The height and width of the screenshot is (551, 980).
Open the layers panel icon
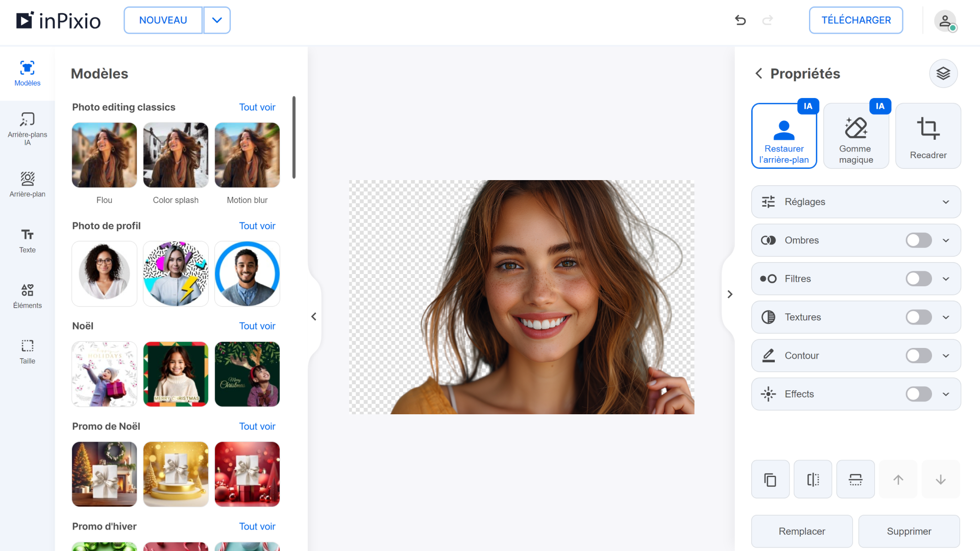click(x=943, y=73)
